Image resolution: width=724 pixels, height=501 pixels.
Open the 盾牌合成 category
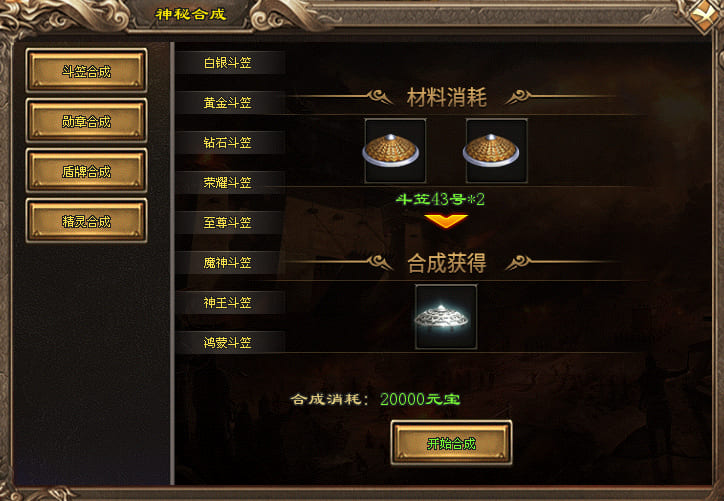[86, 171]
